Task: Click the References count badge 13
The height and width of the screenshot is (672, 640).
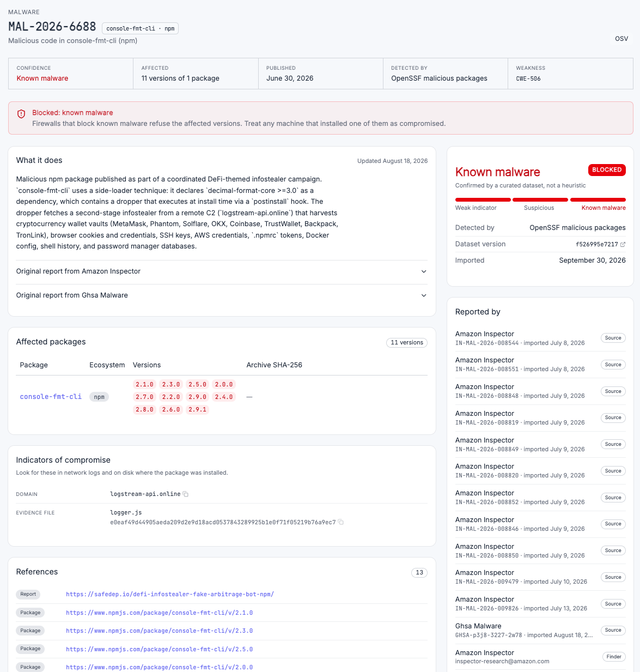Action: [x=419, y=572]
